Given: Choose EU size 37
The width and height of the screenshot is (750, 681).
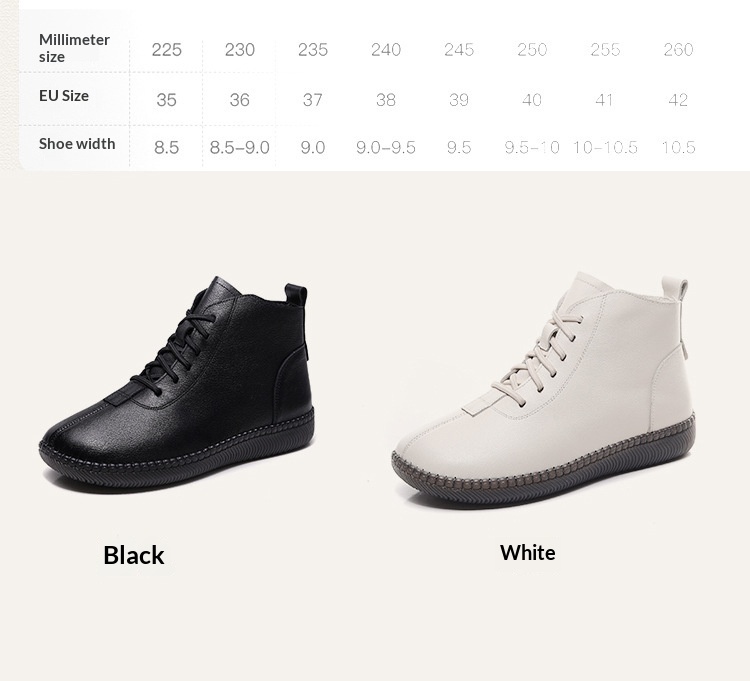Looking at the screenshot, I should [x=312, y=100].
